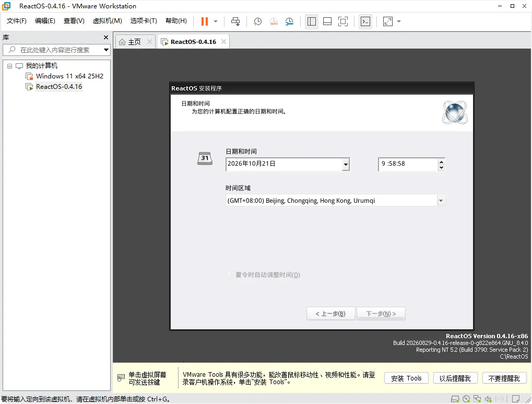
Task: Open the snapshot manager wrench-clock icon
Action: point(289,21)
